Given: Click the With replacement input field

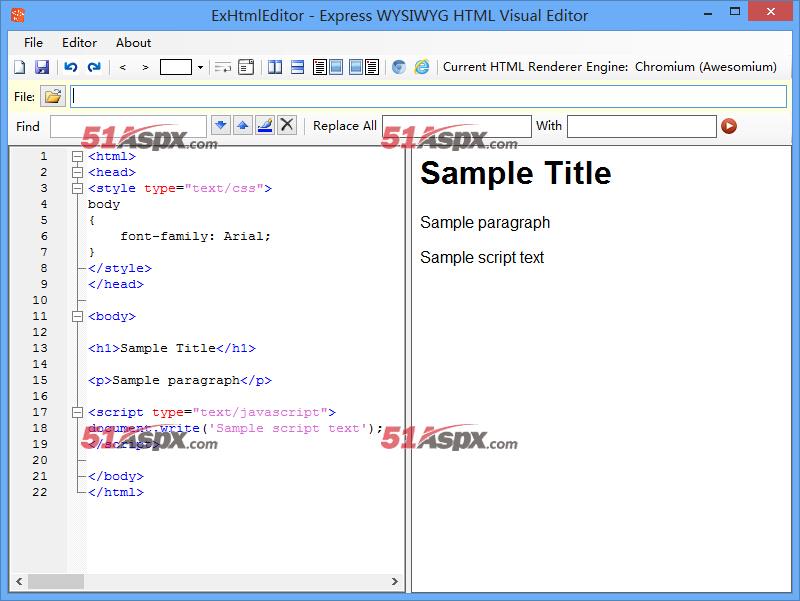Looking at the screenshot, I should [x=641, y=127].
